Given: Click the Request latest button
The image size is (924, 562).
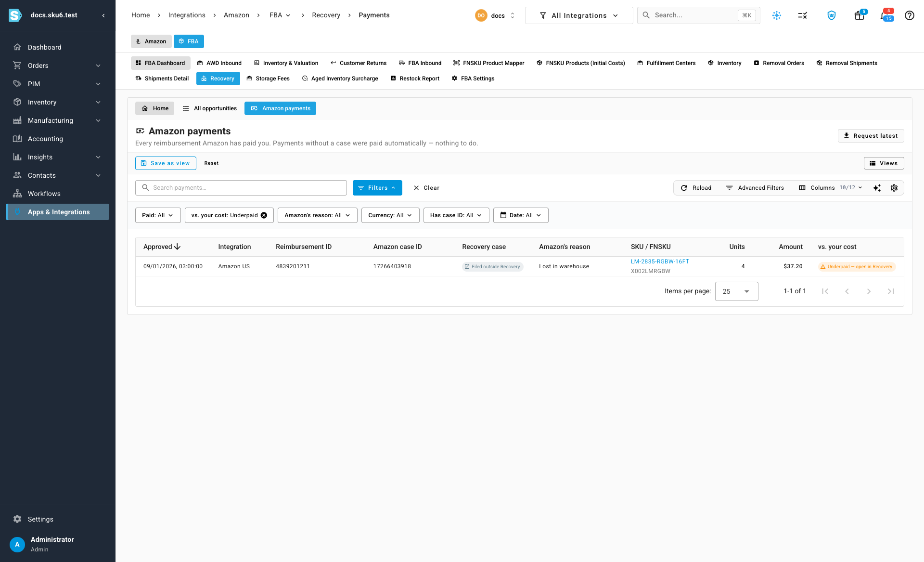Looking at the screenshot, I should tap(871, 136).
